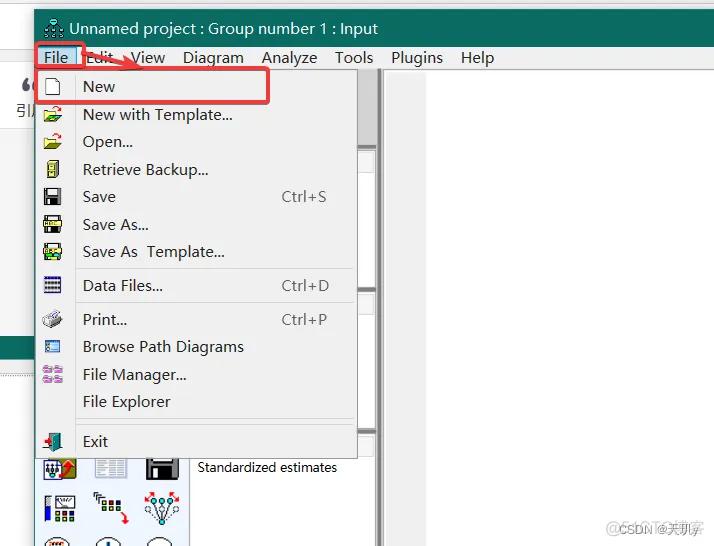Image resolution: width=714 pixels, height=546 pixels.
Task: Open the Analyze menu
Action: pyautogui.click(x=289, y=58)
